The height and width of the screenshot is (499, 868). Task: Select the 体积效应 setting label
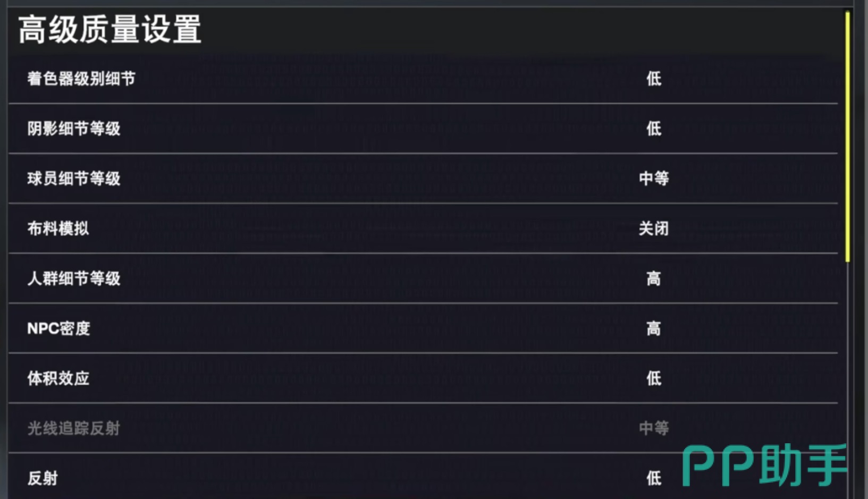[x=58, y=378]
